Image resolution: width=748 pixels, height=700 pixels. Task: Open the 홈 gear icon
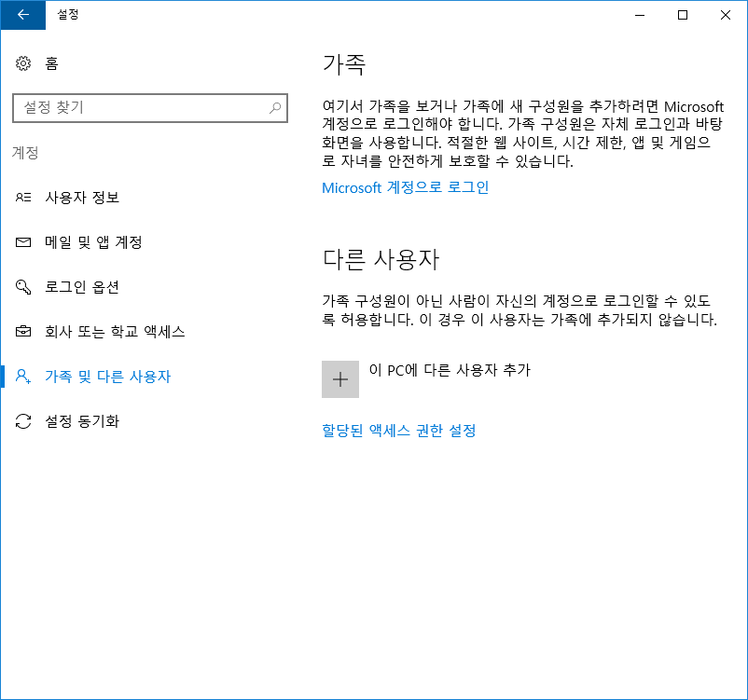pos(23,63)
